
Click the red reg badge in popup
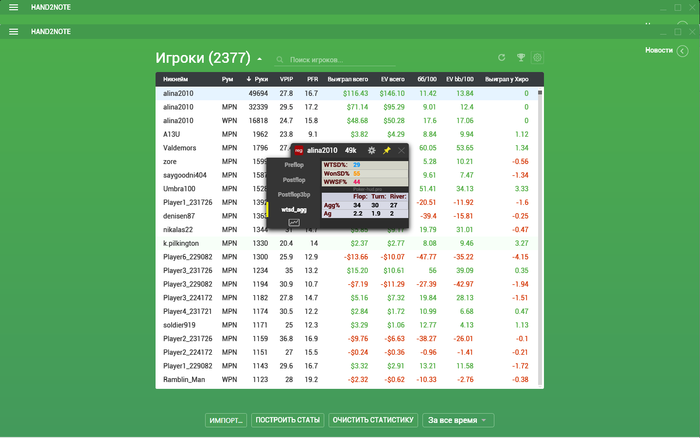(x=299, y=150)
